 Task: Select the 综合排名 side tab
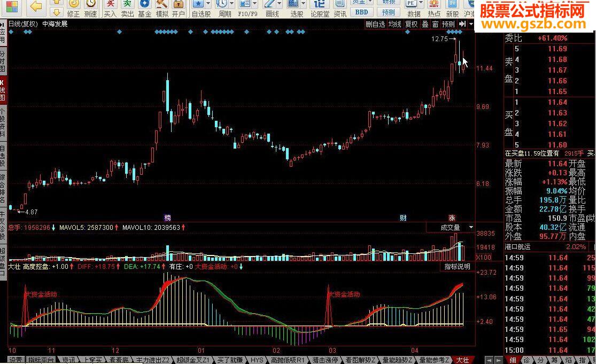(x=3, y=188)
